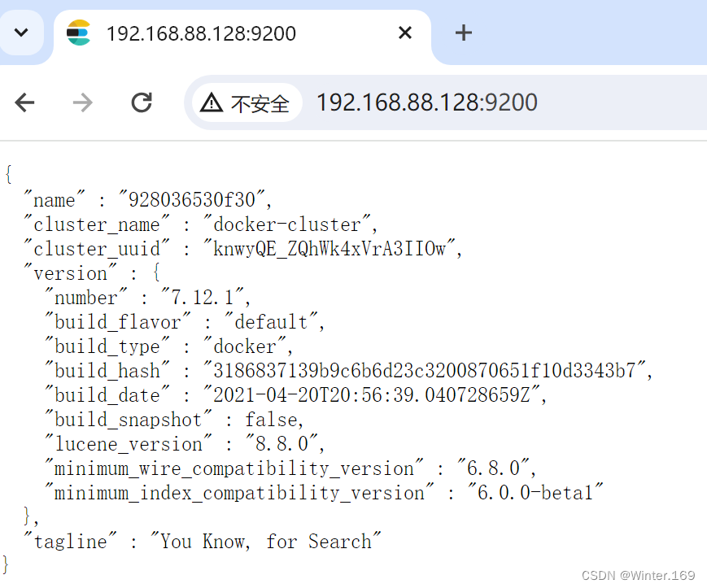The height and width of the screenshot is (588, 707).
Task: Click the name value 928036530f30
Action: click(192, 199)
